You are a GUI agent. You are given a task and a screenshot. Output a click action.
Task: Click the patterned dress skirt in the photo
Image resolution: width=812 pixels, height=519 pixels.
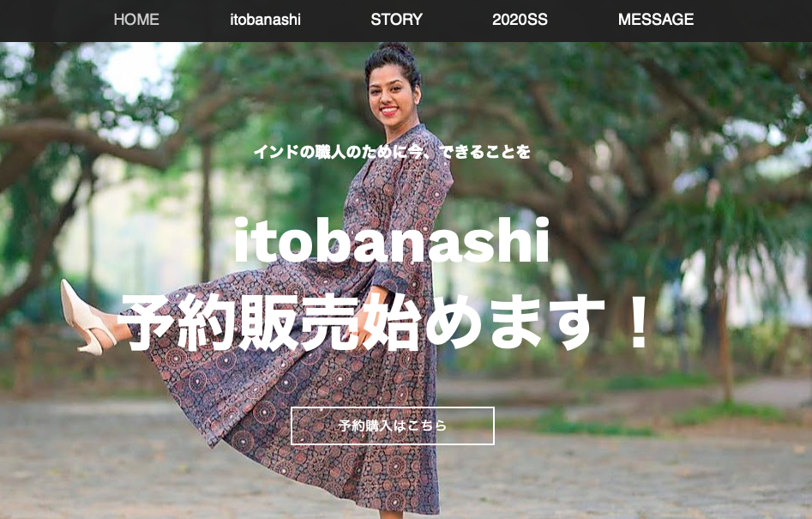pos(290,394)
